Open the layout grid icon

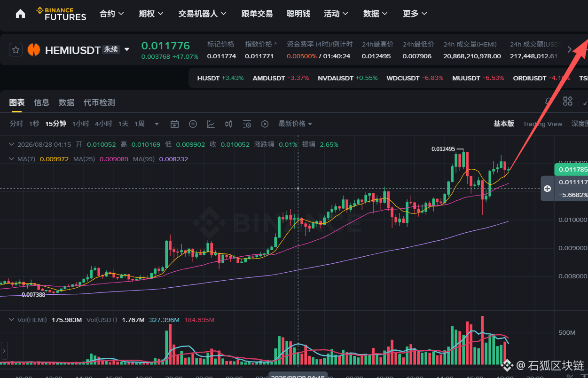(568, 101)
